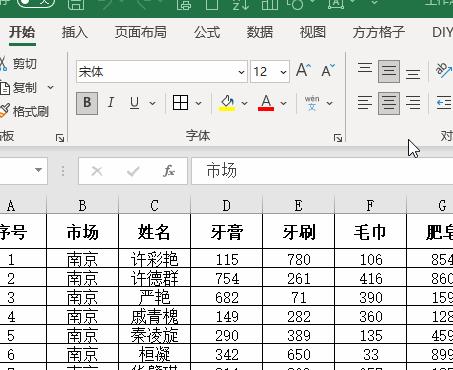Select cell with value 650
Viewport: 453px width, 370px height.
point(299,354)
